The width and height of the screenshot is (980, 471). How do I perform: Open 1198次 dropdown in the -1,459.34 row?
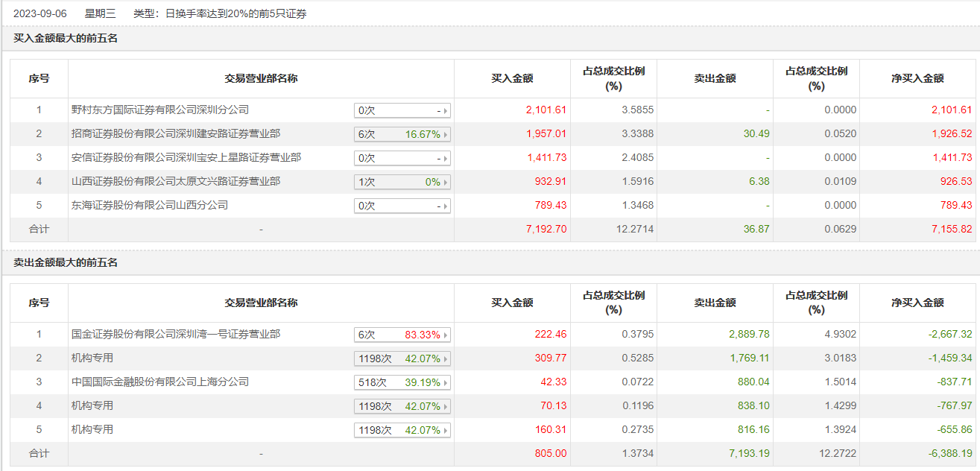(x=402, y=359)
